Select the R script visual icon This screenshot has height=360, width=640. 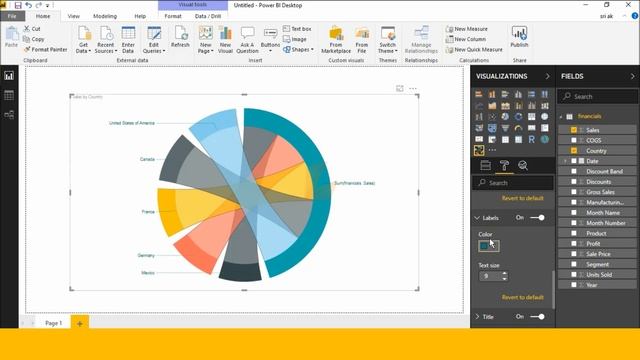(x=531, y=139)
